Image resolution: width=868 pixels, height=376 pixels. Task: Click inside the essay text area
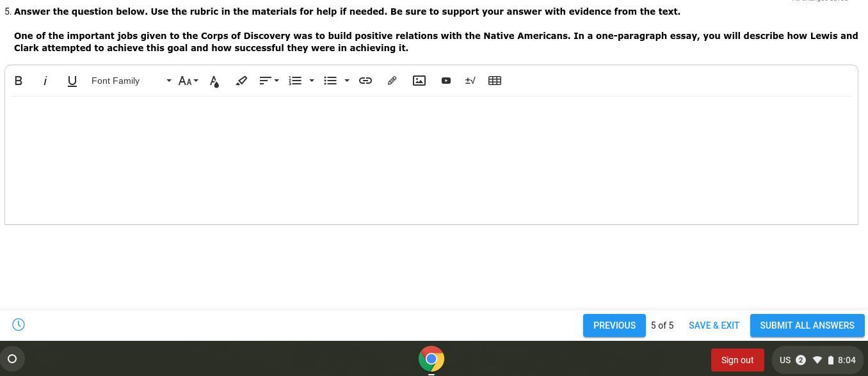[x=431, y=160]
